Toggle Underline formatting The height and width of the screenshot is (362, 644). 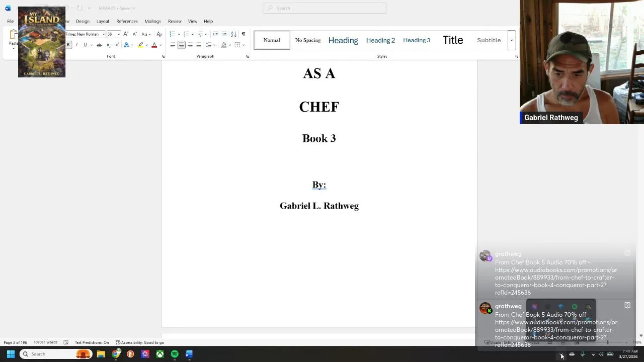[x=85, y=45]
